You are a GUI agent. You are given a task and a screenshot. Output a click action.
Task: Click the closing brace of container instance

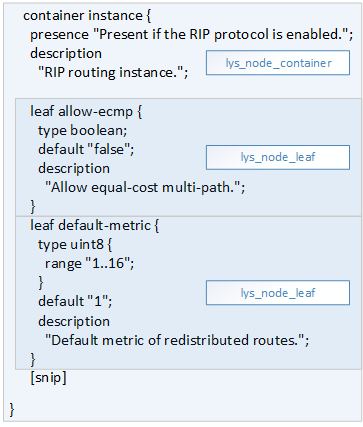[x=12, y=410]
